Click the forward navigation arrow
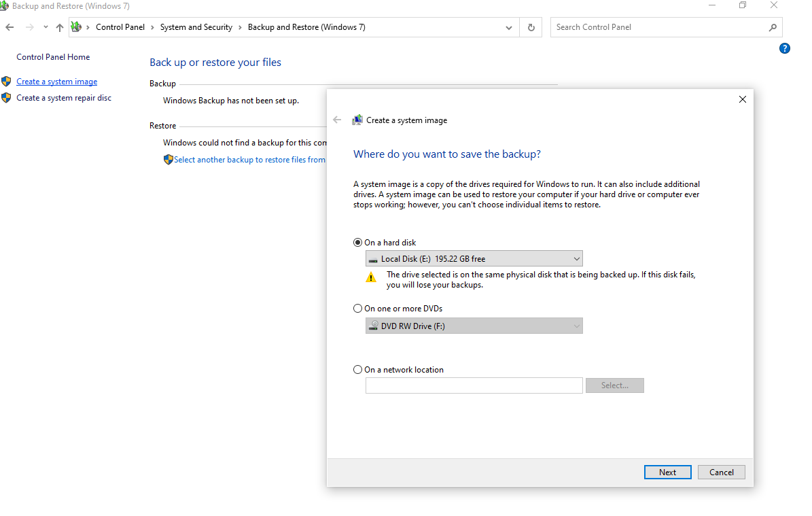Image resolution: width=812 pixels, height=516 pixels. coord(29,27)
